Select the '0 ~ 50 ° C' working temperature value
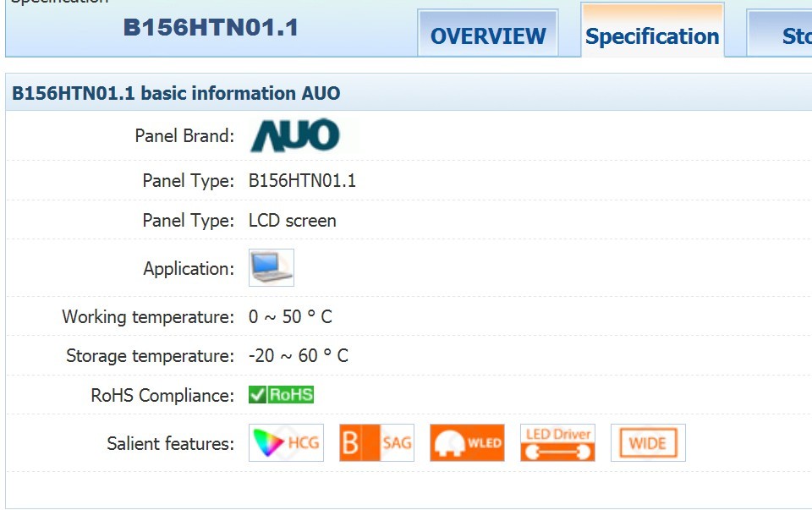812x510 pixels. (290, 316)
